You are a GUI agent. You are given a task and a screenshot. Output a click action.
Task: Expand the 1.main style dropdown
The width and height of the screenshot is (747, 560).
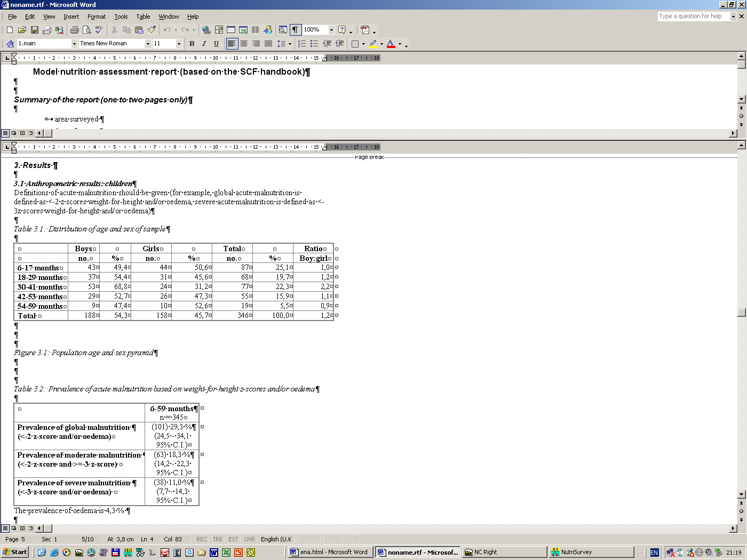74,44
